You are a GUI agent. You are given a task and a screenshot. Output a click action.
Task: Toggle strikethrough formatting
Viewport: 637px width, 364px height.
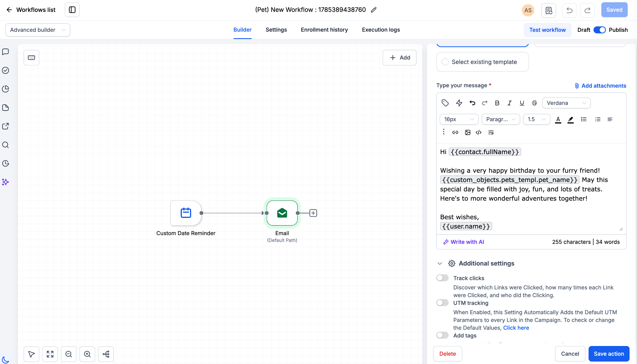pyautogui.click(x=534, y=103)
